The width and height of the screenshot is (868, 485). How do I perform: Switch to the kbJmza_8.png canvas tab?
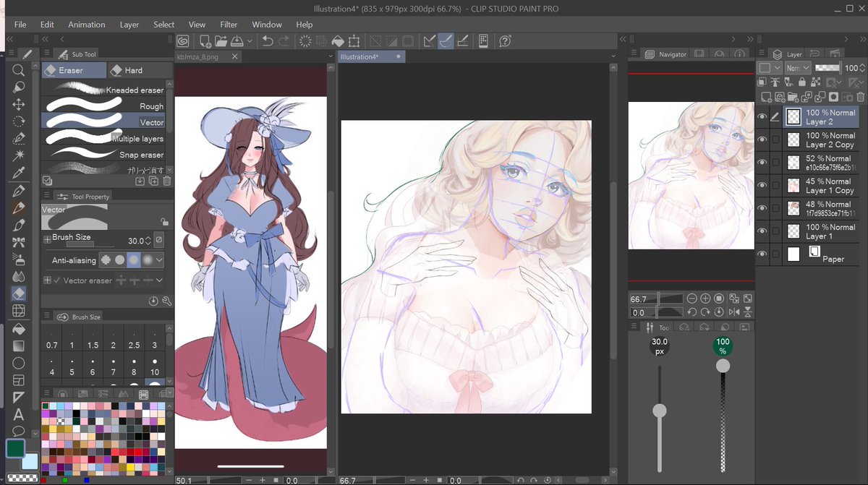tap(207, 57)
